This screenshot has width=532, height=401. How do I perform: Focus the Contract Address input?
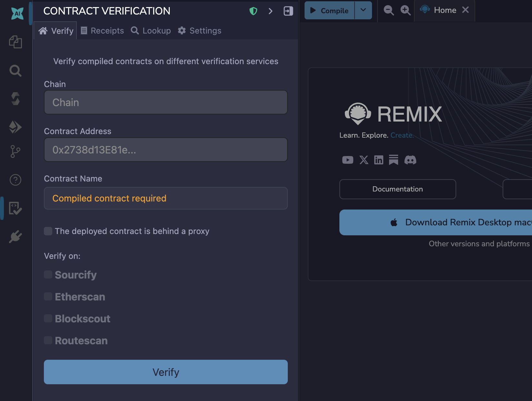coord(166,150)
